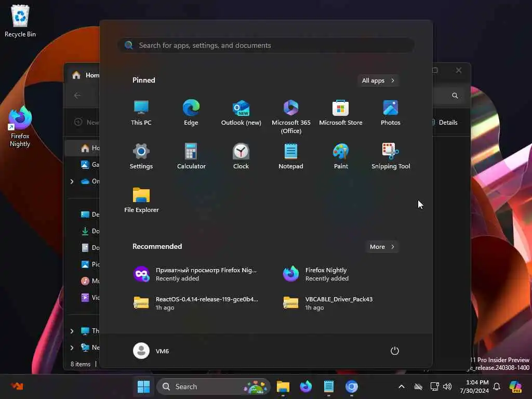Viewport: 532px width, 399px height.
Task: Open the clock and date flyout
Action: pos(474,387)
